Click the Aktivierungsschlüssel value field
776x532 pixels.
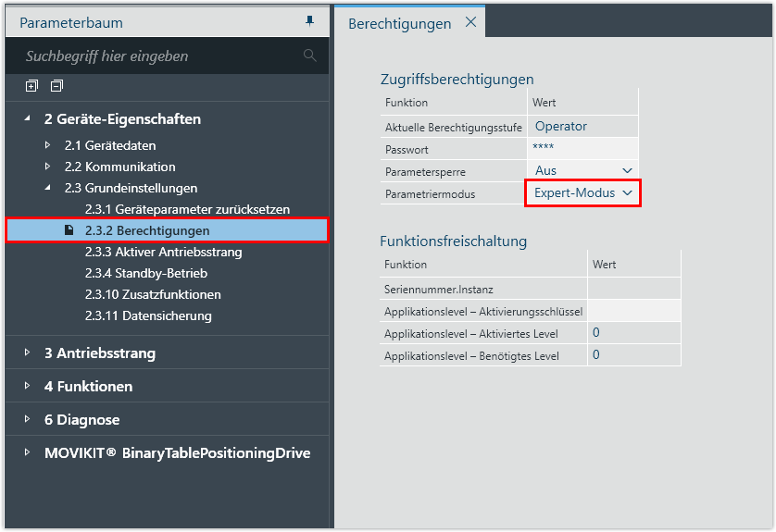point(633,311)
